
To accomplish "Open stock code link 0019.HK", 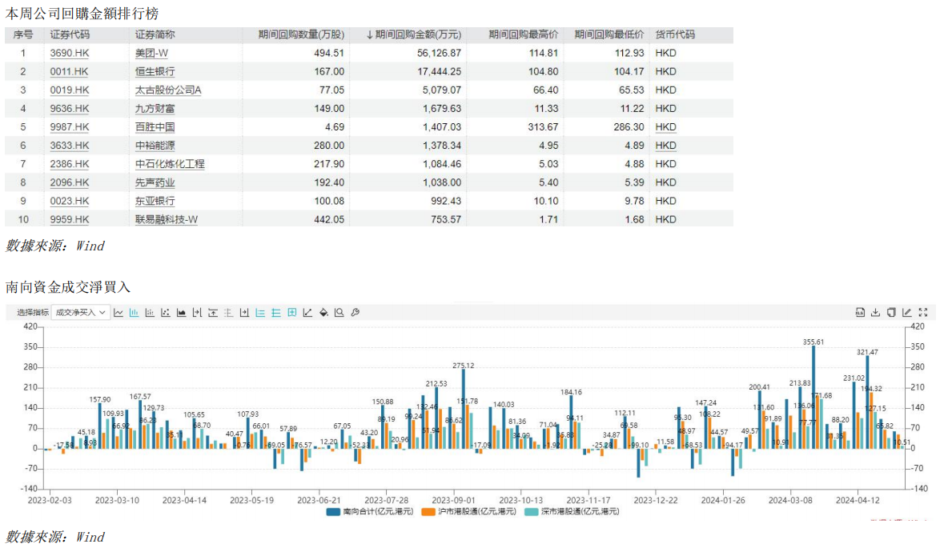I will click(69, 90).
